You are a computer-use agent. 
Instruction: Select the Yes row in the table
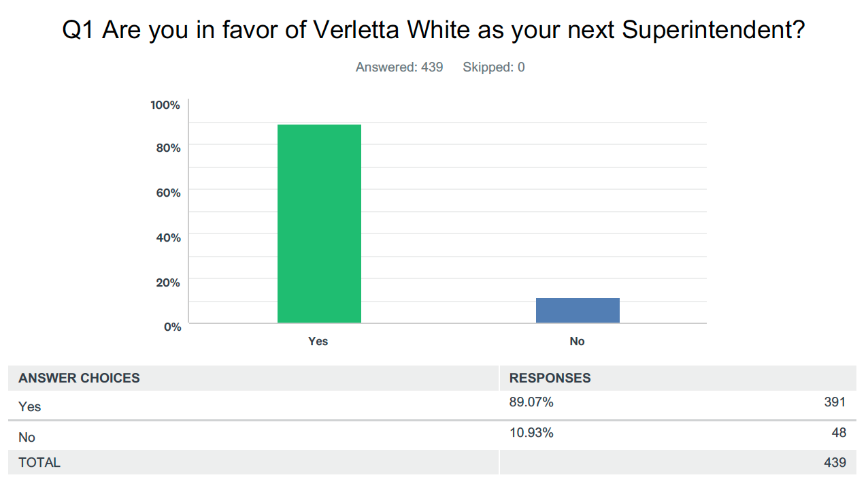click(x=433, y=405)
